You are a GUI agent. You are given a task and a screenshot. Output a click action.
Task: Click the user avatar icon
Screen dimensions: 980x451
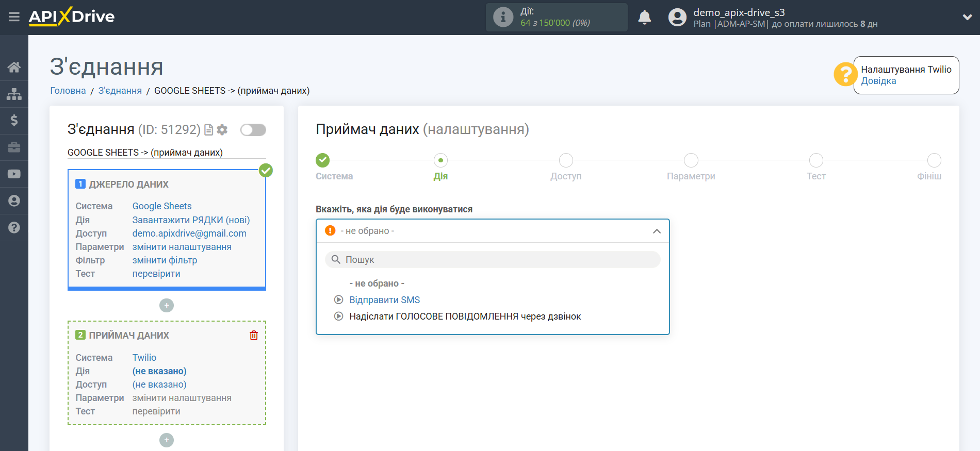[x=677, y=18]
